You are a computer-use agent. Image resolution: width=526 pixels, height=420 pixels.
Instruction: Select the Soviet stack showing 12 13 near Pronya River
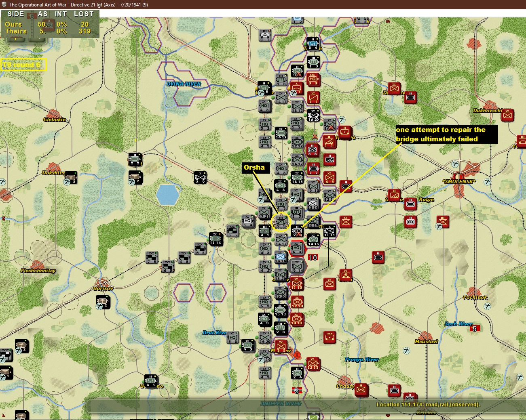point(313,364)
